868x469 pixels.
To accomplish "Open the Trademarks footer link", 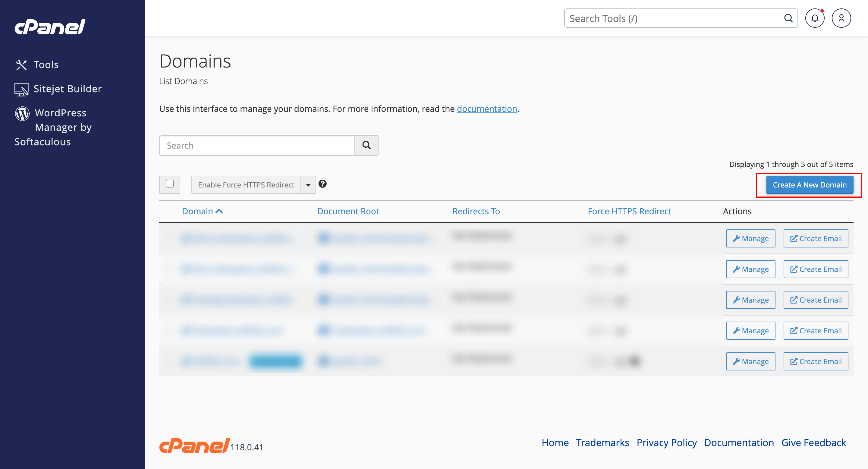I will pos(602,442).
